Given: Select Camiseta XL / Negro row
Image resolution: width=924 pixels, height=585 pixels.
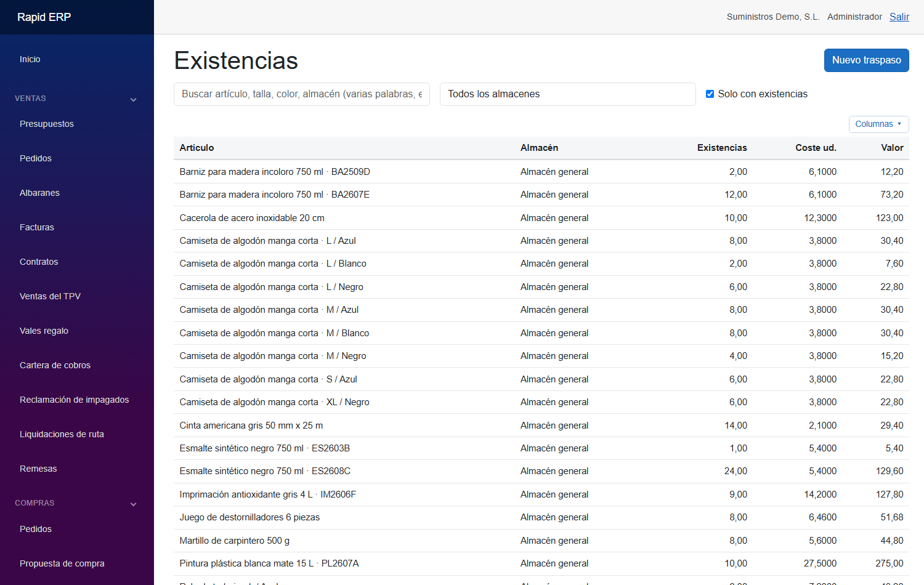Looking at the screenshot, I should [x=541, y=402].
